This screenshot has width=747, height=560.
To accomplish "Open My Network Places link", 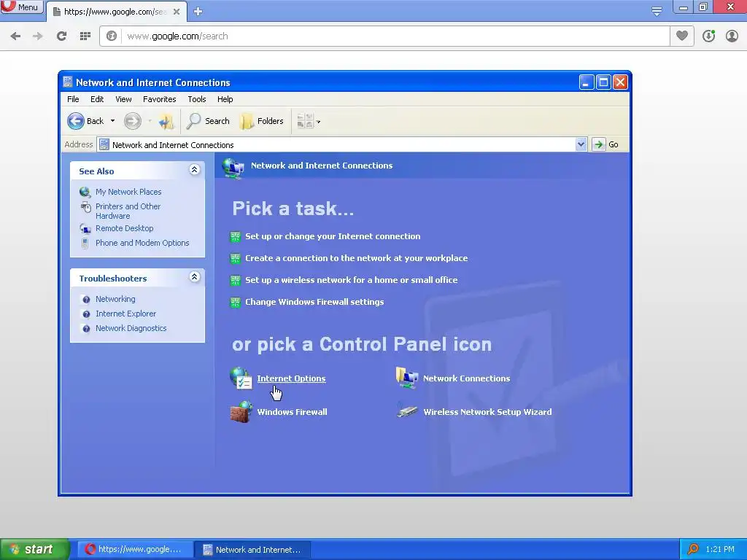I will [x=128, y=192].
